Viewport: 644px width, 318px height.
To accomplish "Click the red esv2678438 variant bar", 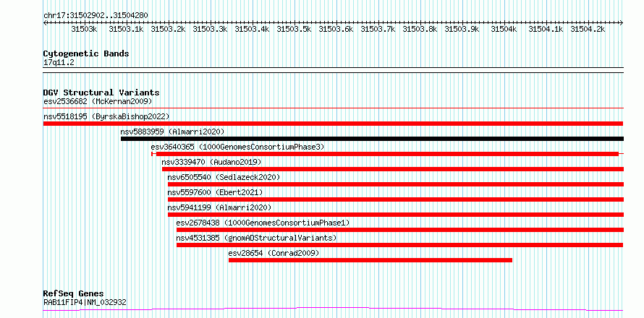I will tap(400, 230).
